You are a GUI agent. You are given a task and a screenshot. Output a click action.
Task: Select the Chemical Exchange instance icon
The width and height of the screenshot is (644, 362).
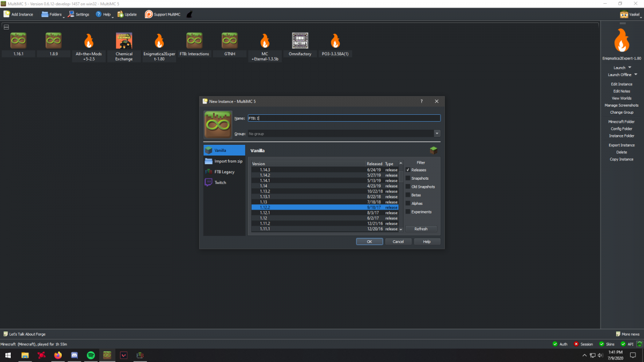click(124, 40)
